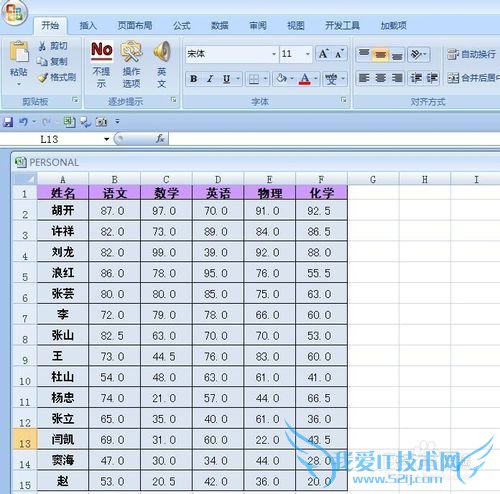Click the increase indent icon
The height and width of the screenshot is (494, 500).
click(x=432, y=78)
